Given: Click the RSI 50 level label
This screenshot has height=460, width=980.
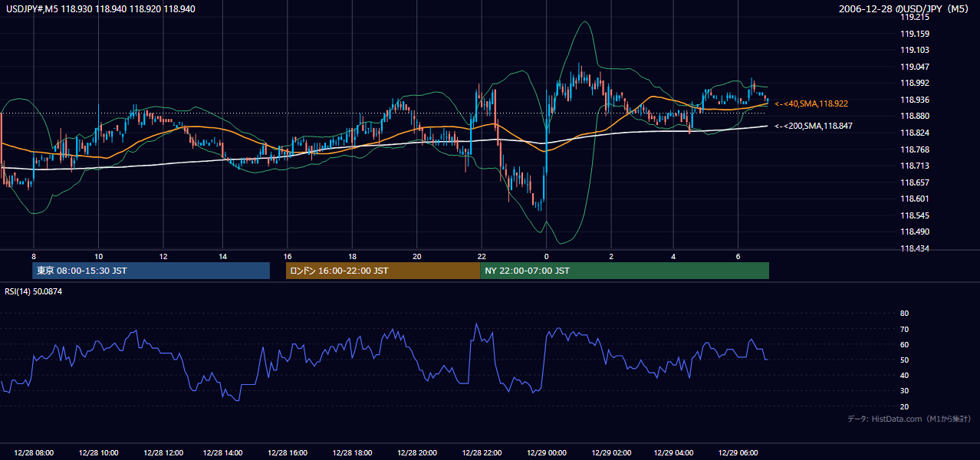Looking at the screenshot, I should (904, 360).
